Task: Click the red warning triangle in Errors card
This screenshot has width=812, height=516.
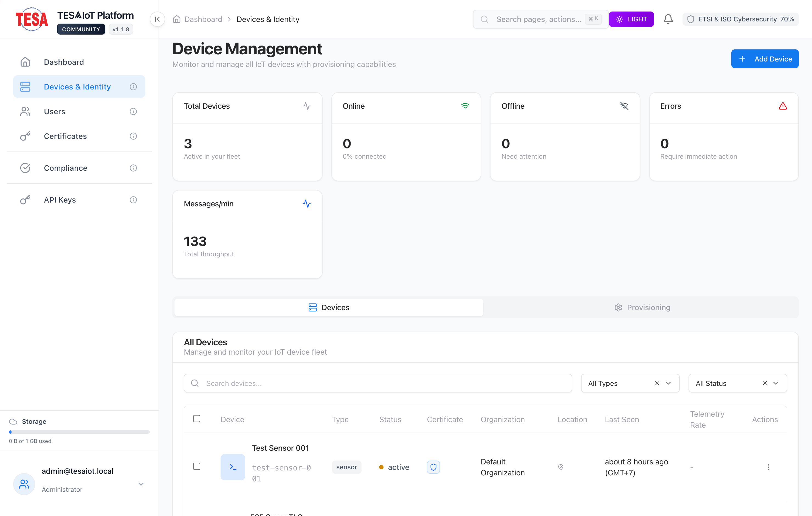Action: [783, 106]
